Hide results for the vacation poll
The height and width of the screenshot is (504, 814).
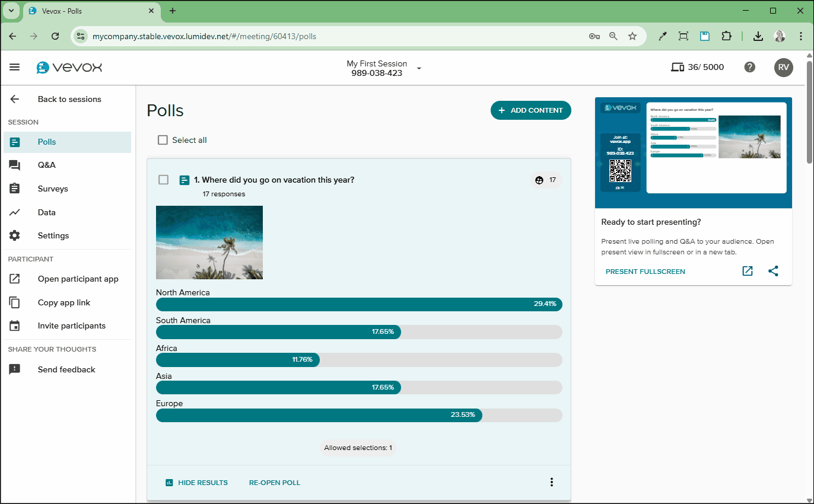[196, 483]
